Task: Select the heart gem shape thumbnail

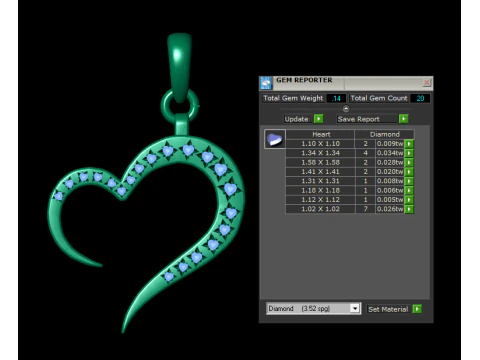Action: [x=275, y=139]
